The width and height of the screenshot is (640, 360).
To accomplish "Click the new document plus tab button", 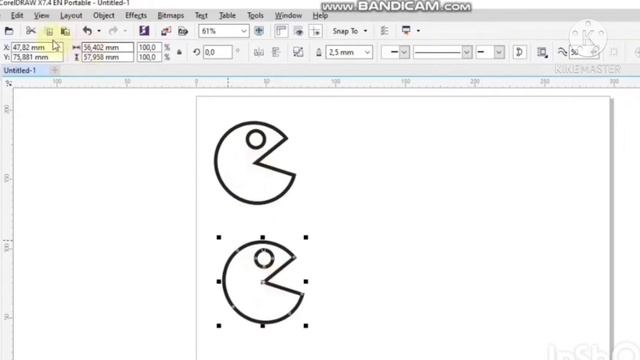I will (55, 70).
